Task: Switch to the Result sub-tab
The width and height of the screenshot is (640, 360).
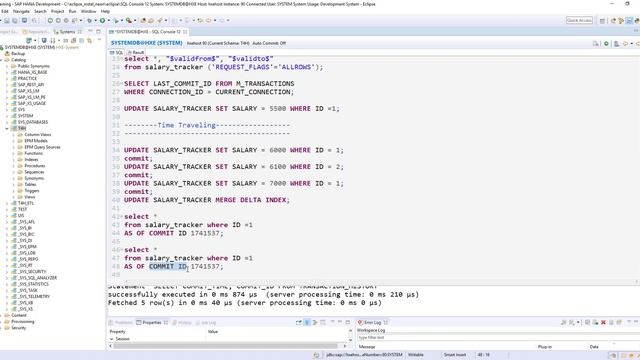Action: click(x=136, y=52)
